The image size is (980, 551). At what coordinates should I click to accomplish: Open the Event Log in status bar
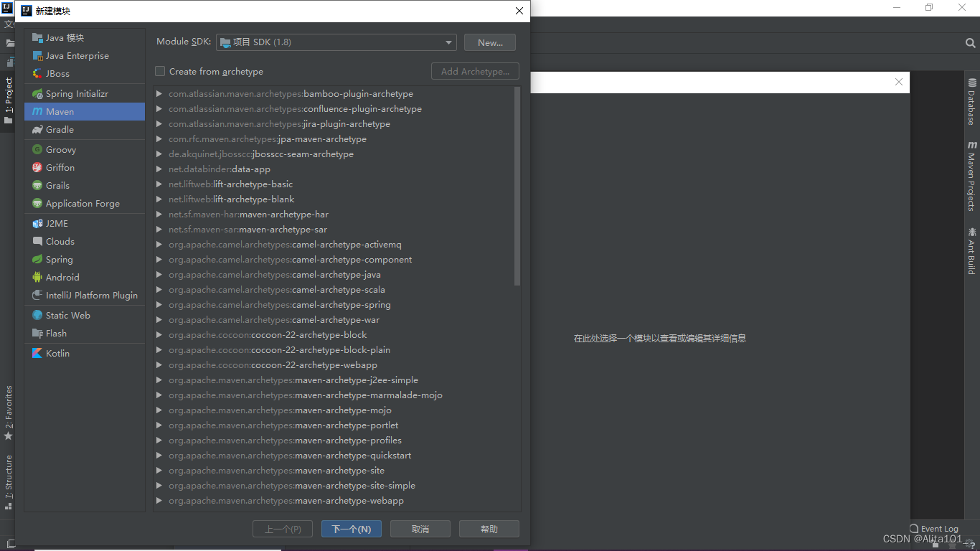pos(934,529)
